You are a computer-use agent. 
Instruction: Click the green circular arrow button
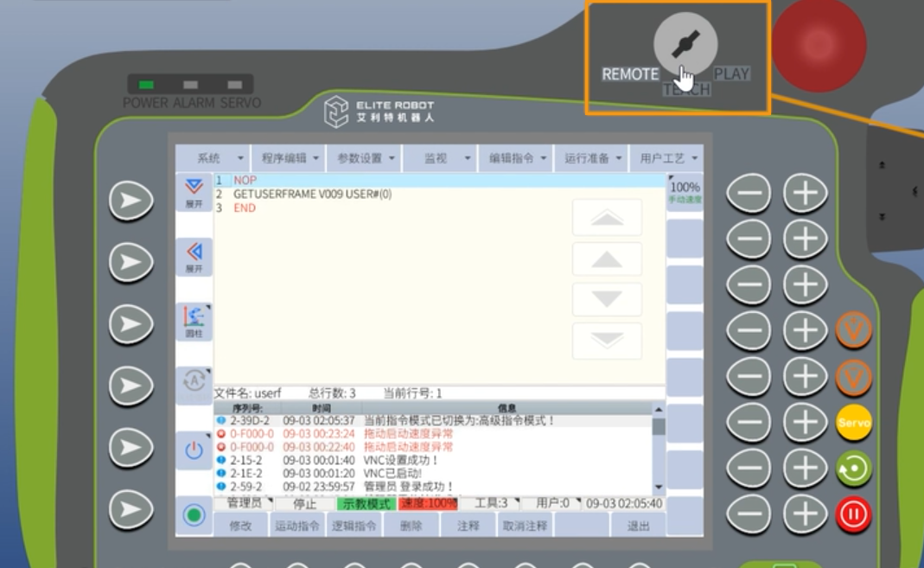tap(854, 469)
